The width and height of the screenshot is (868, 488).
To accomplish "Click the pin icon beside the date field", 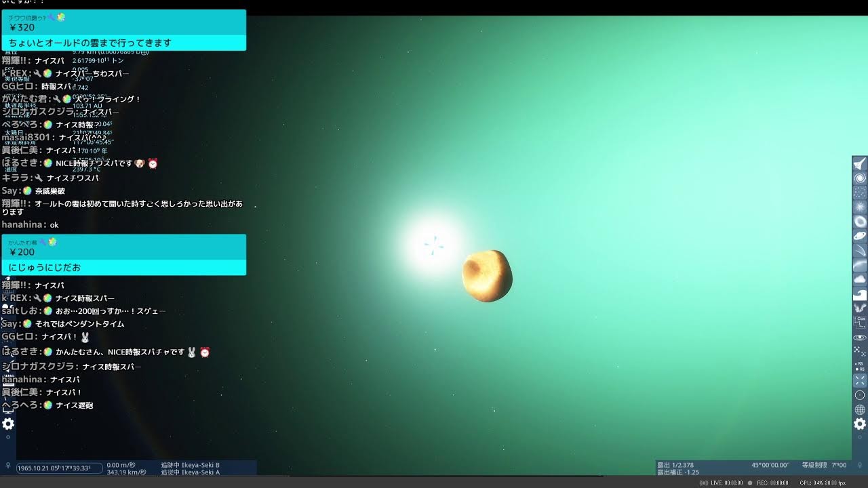I will pos(7,466).
